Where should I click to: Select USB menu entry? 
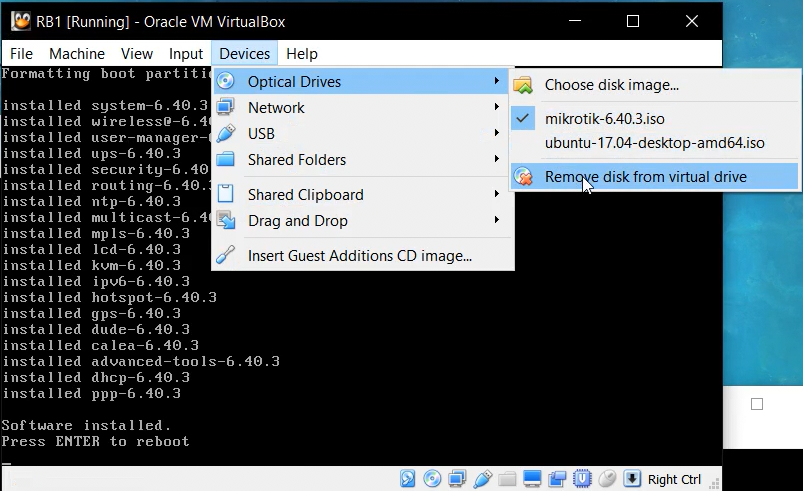point(361,134)
